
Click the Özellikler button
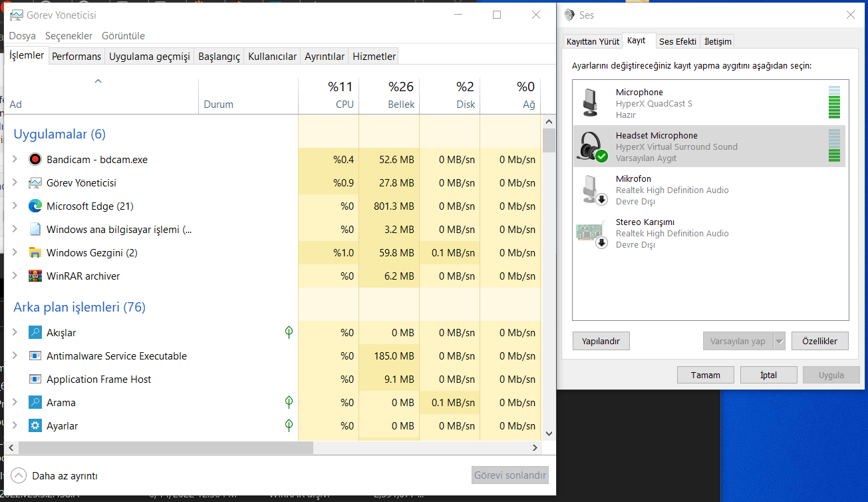point(819,341)
